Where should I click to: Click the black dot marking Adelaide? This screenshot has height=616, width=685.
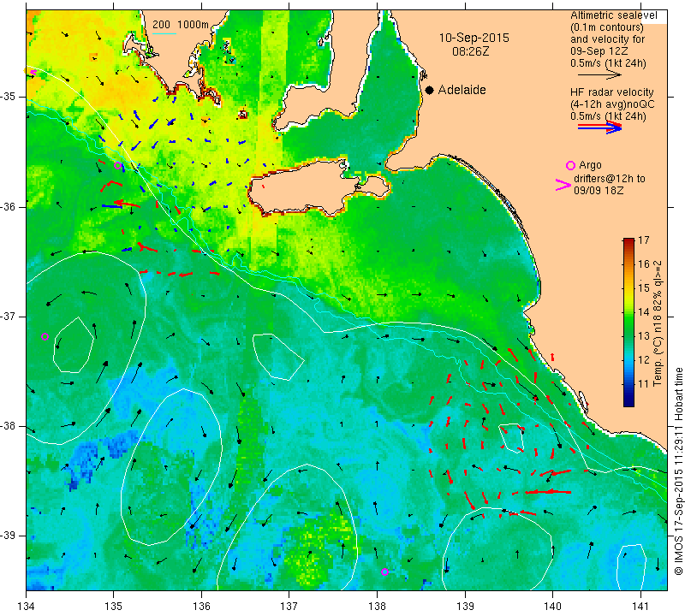[430, 90]
